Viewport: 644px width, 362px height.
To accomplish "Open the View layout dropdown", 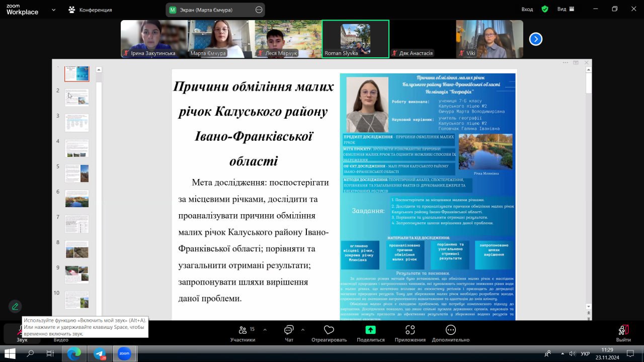I will [565, 9].
